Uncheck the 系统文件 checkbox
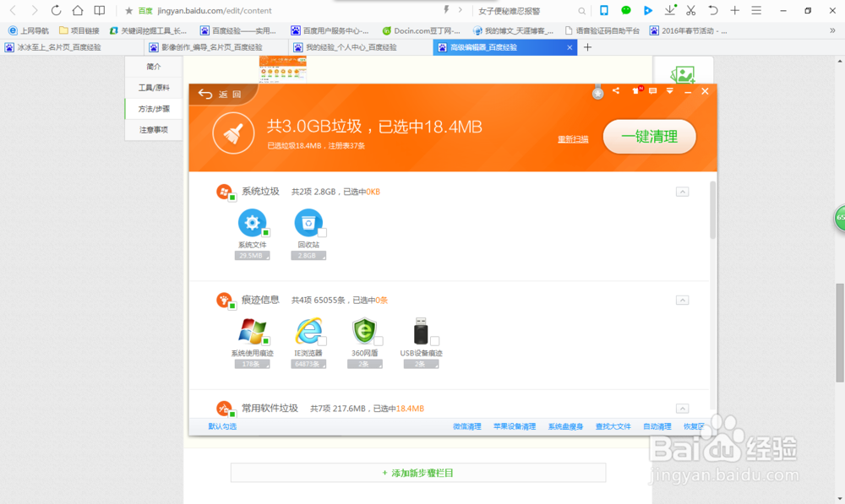Image resolution: width=845 pixels, height=504 pixels. pos(265,233)
